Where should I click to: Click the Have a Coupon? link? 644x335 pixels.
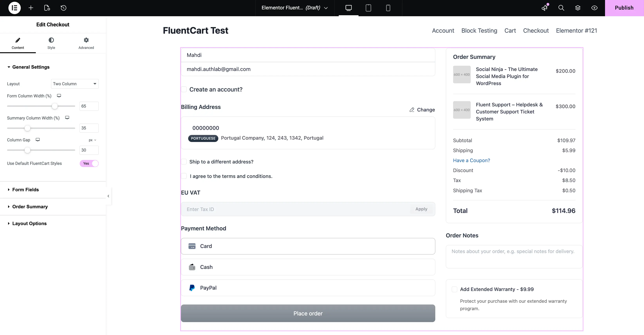point(471,160)
